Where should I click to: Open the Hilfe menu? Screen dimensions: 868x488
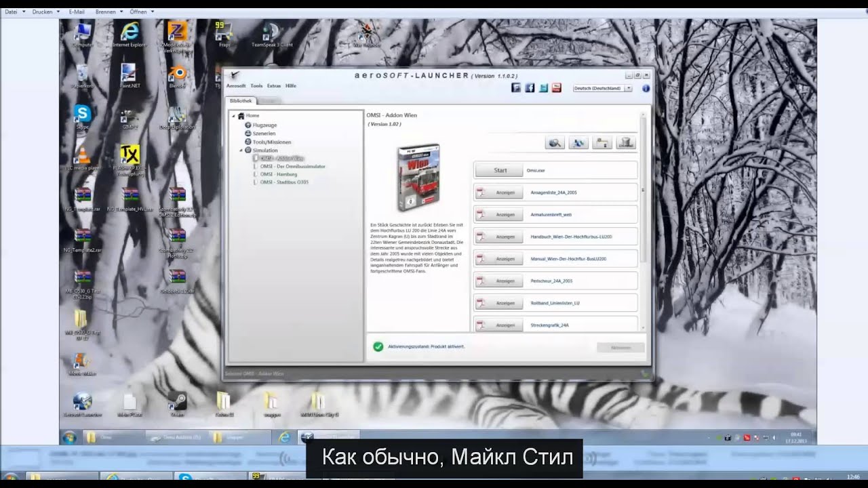pos(291,86)
